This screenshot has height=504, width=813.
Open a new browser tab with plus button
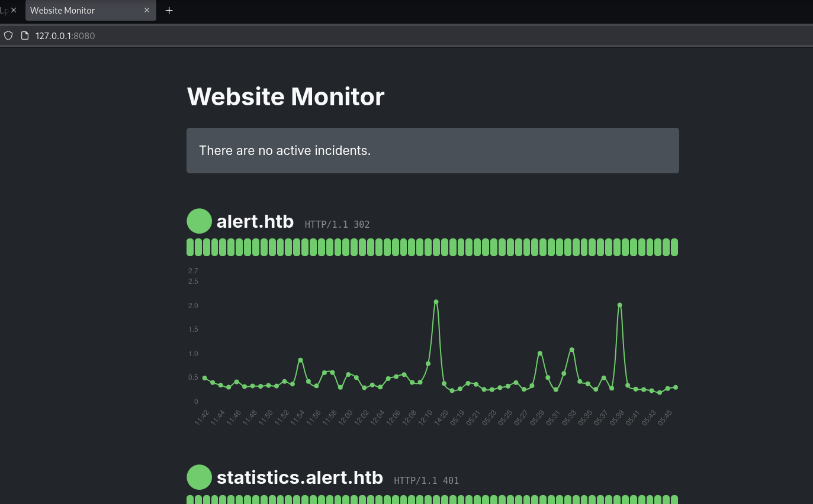pos(169,11)
